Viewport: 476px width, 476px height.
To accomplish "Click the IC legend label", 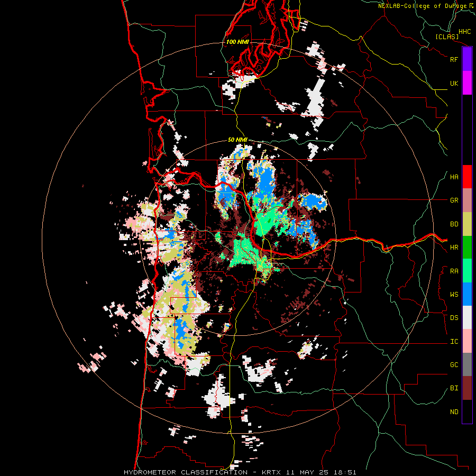I will pyautogui.click(x=454, y=342).
